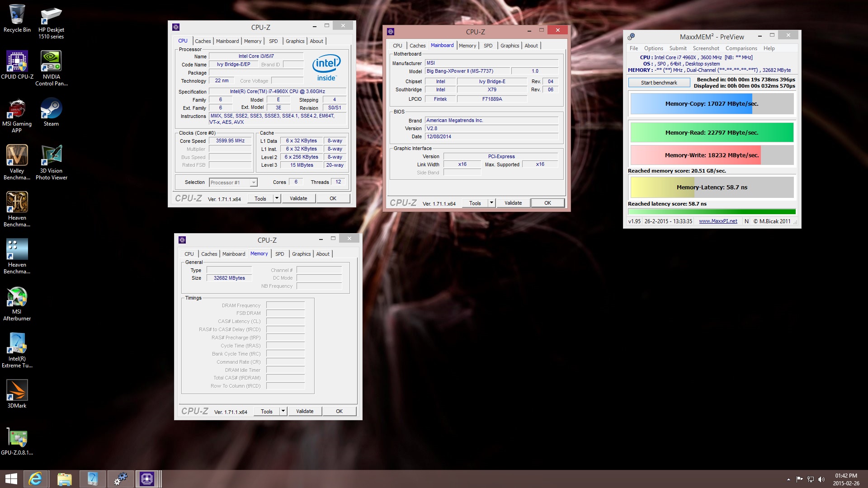
Task: Open the Recycle Bin desktop icon
Action: pyautogui.click(x=17, y=19)
